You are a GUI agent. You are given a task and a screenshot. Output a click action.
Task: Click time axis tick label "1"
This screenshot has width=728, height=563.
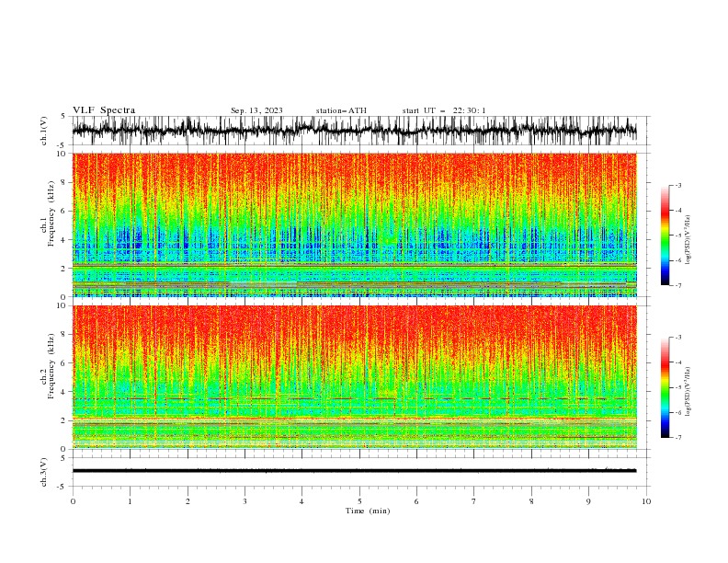pos(130,501)
